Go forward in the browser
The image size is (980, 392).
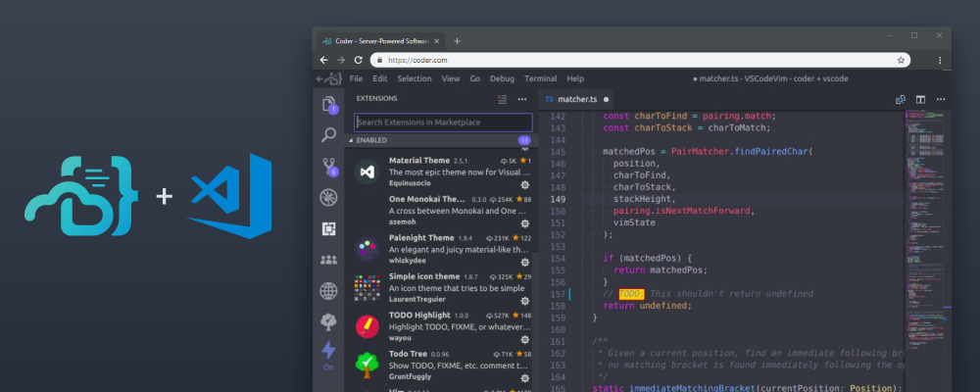(341, 60)
